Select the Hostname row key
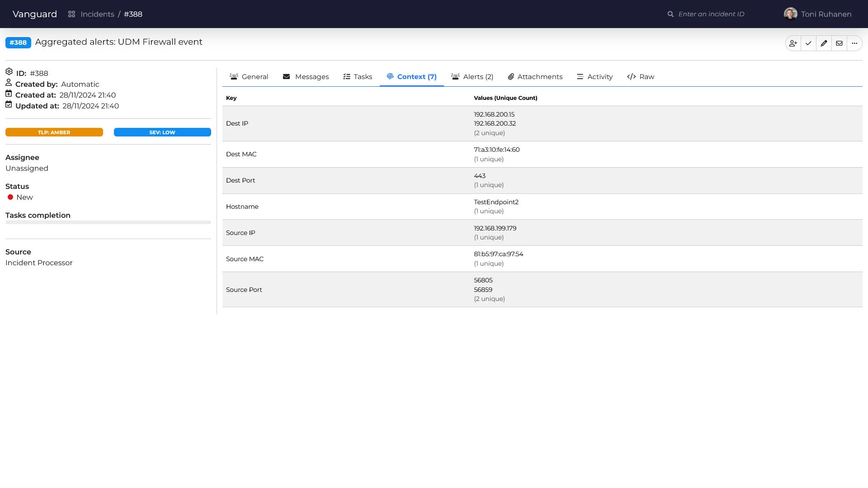 (242, 207)
